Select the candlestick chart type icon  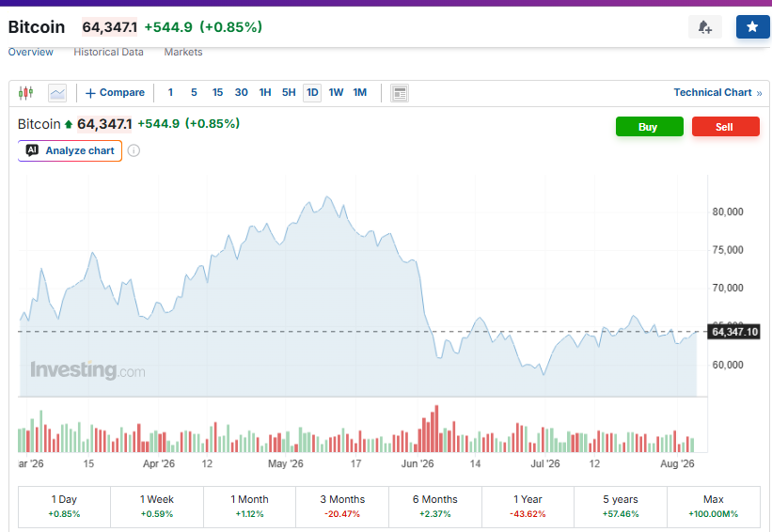click(26, 92)
